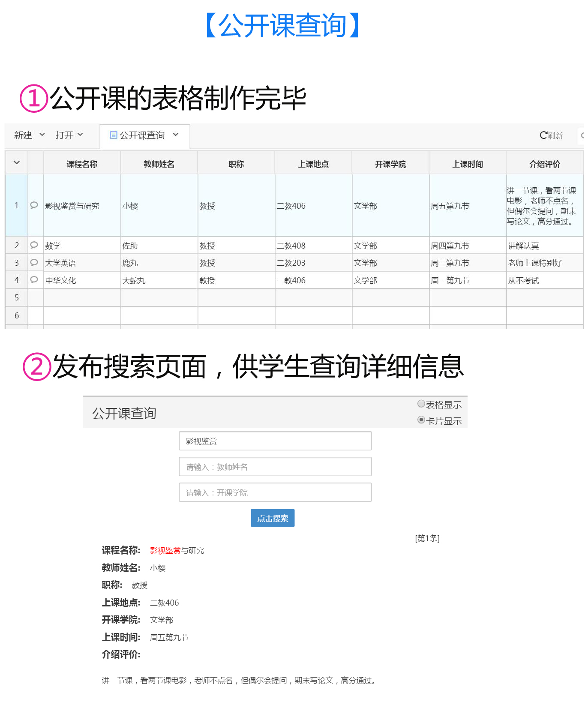Click the cell 数学
This screenshot has height=705, width=588.
click(82, 245)
